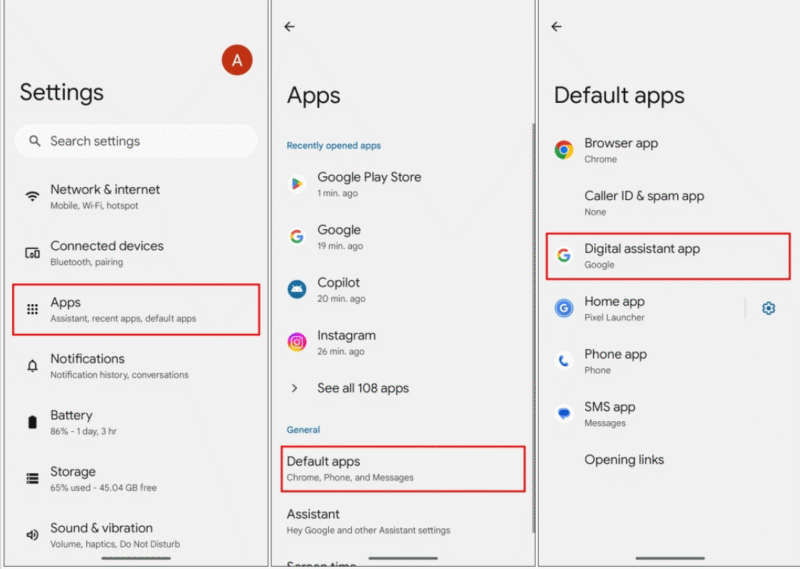This screenshot has width=800, height=569.
Task: Tap the storage icon beside Storage
Action: pyautogui.click(x=33, y=479)
